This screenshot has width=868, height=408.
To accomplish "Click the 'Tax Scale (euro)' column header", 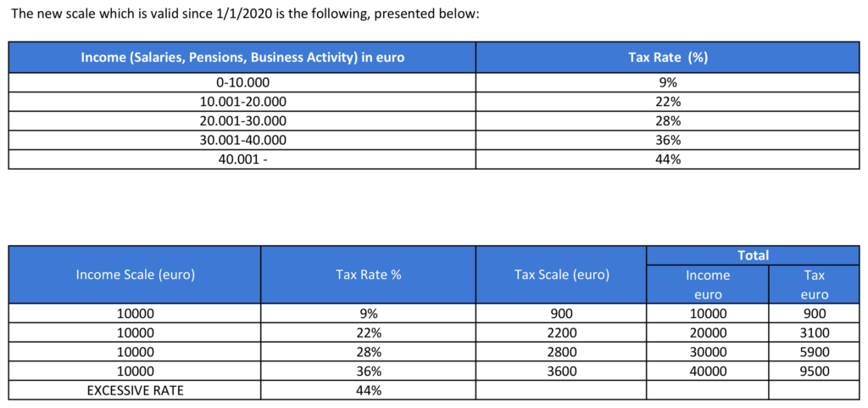I will (561, 275).
